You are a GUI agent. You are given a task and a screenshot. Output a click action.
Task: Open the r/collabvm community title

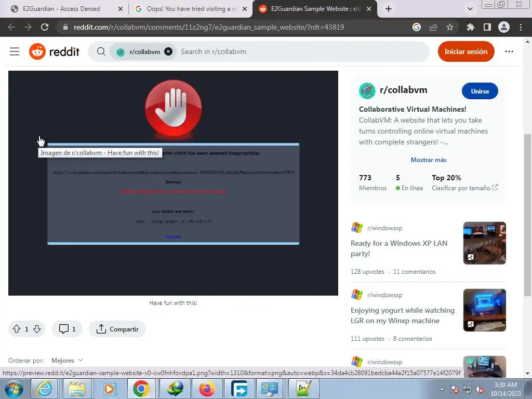[403, 90]
